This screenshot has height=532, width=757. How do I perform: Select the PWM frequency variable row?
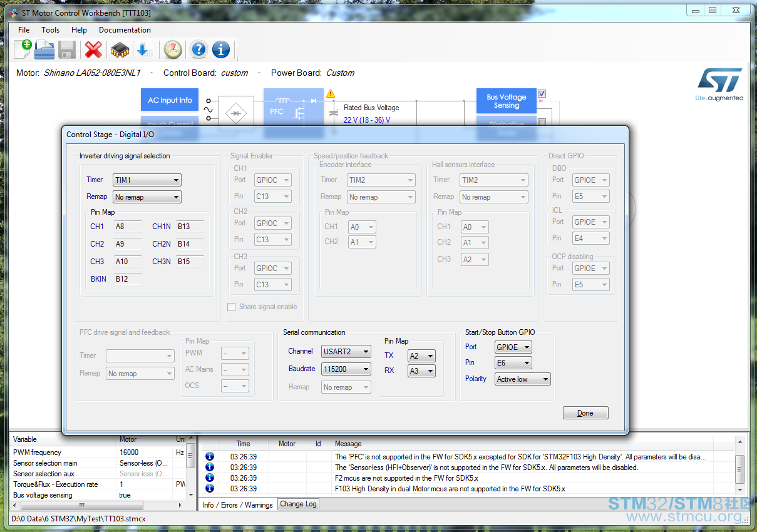(98, 453)
